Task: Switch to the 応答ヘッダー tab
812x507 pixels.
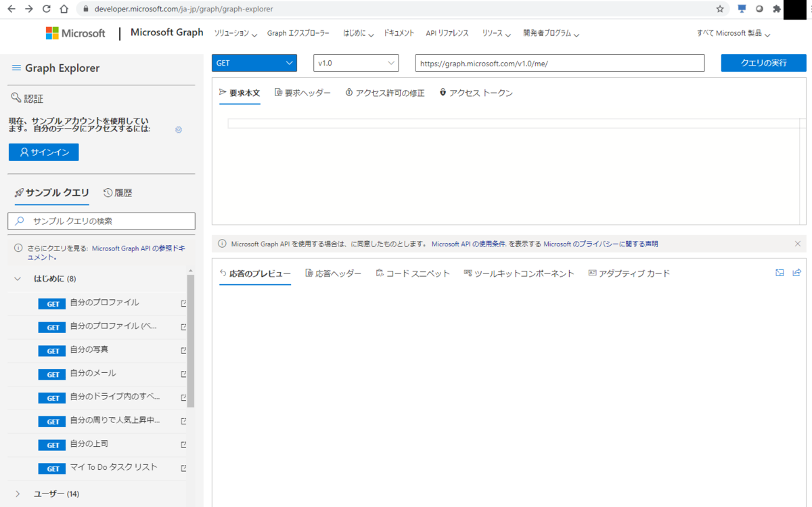Action: click(x=334, y=273)
